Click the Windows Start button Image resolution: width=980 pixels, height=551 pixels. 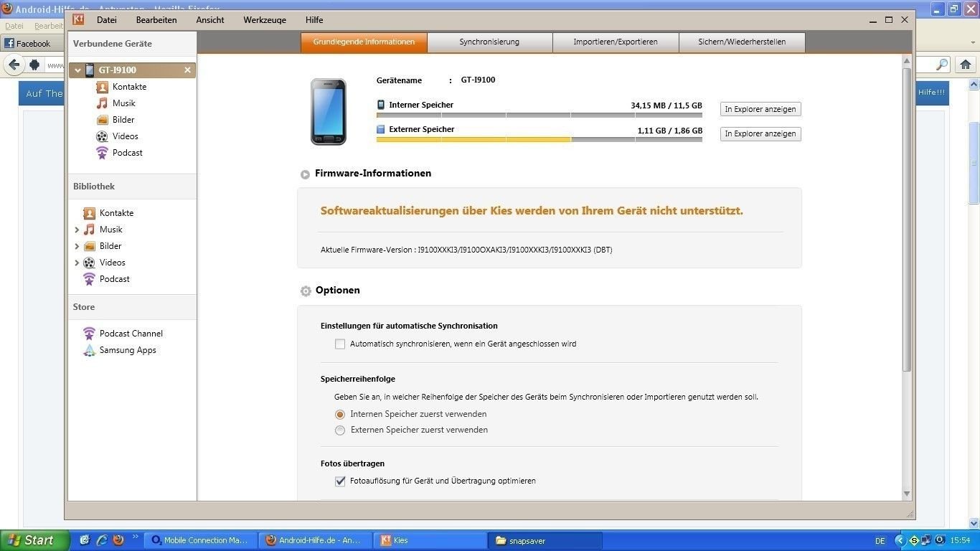point(34,540)
